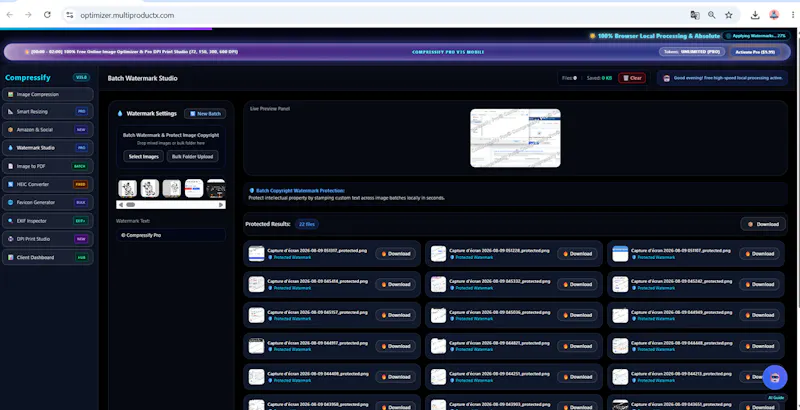Screen dimensions: 800x410
Task: Open the site information icon in the address bar
Action: point(70,15)
